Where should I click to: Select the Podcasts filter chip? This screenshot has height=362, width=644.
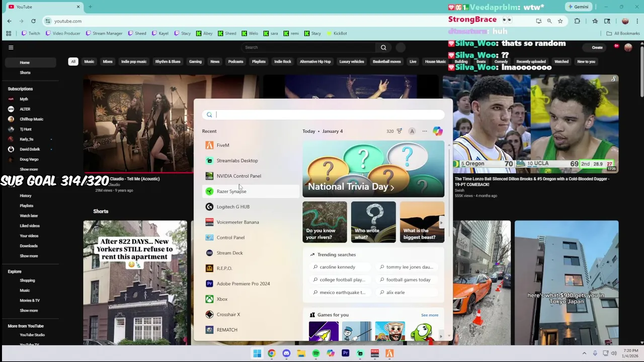click(235, 61)
